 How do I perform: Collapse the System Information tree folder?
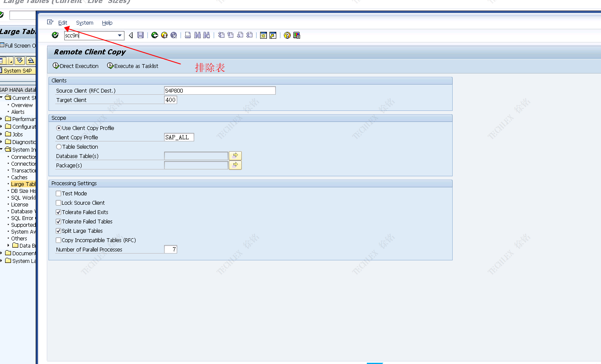coord(2,150)
